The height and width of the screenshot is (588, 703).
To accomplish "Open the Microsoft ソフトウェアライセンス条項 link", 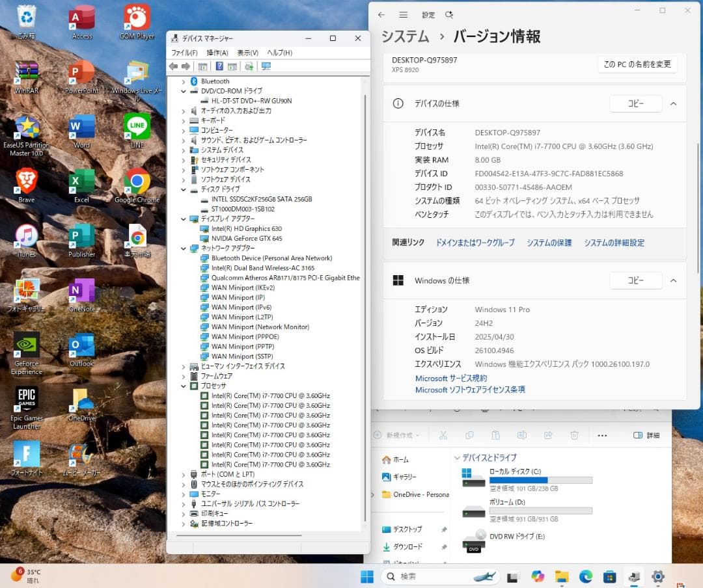I will pyautogui.click(x=470, y=390).
